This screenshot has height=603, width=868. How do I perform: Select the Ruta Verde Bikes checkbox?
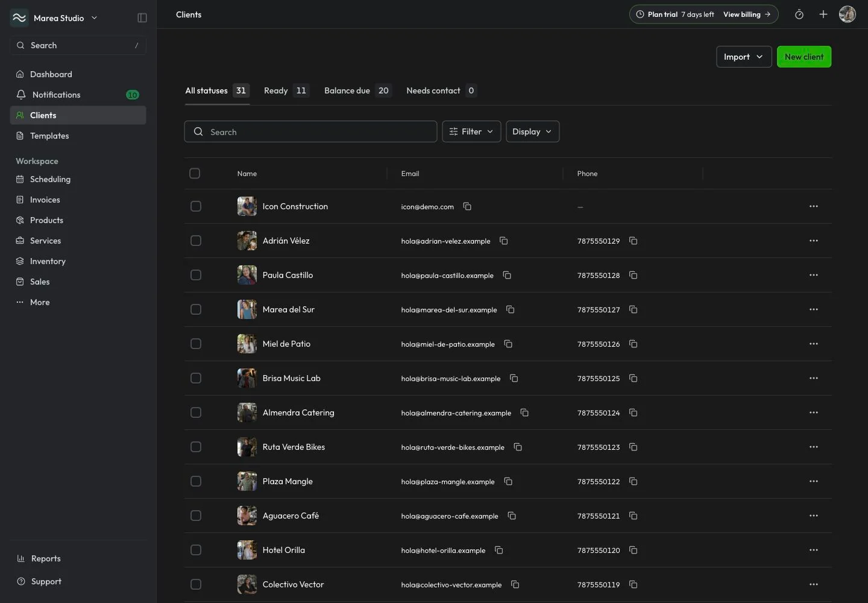[x=196, y=447]
